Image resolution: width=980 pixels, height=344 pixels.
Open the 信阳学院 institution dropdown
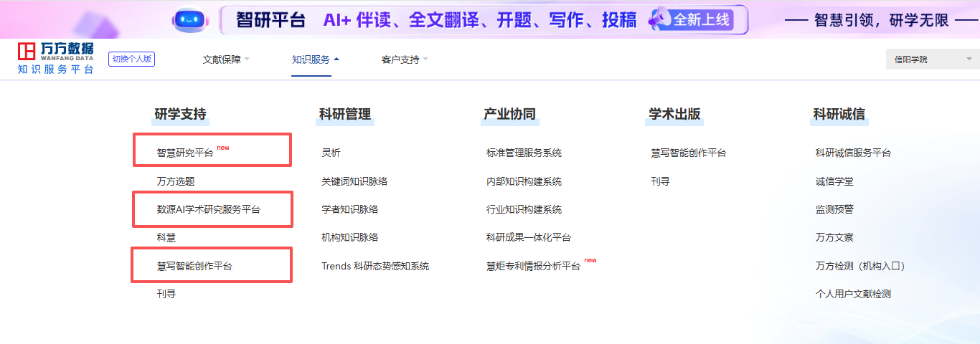click(x=933, y=59)
